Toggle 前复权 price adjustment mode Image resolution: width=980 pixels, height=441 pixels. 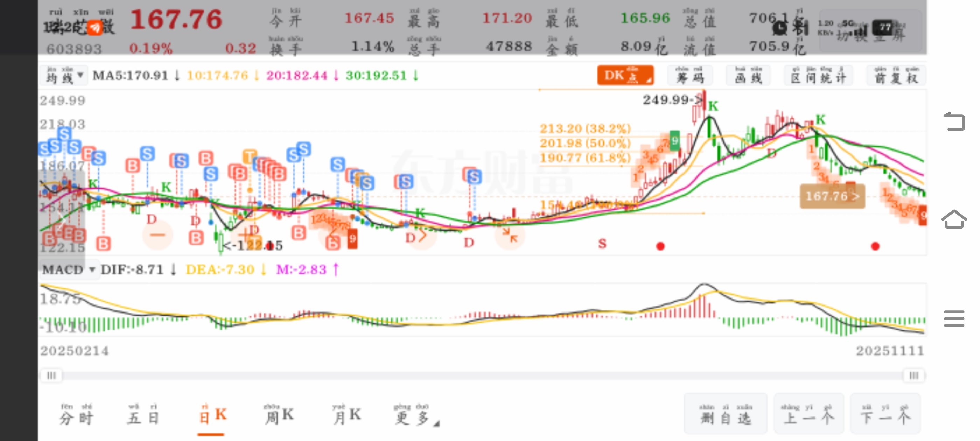896,75
